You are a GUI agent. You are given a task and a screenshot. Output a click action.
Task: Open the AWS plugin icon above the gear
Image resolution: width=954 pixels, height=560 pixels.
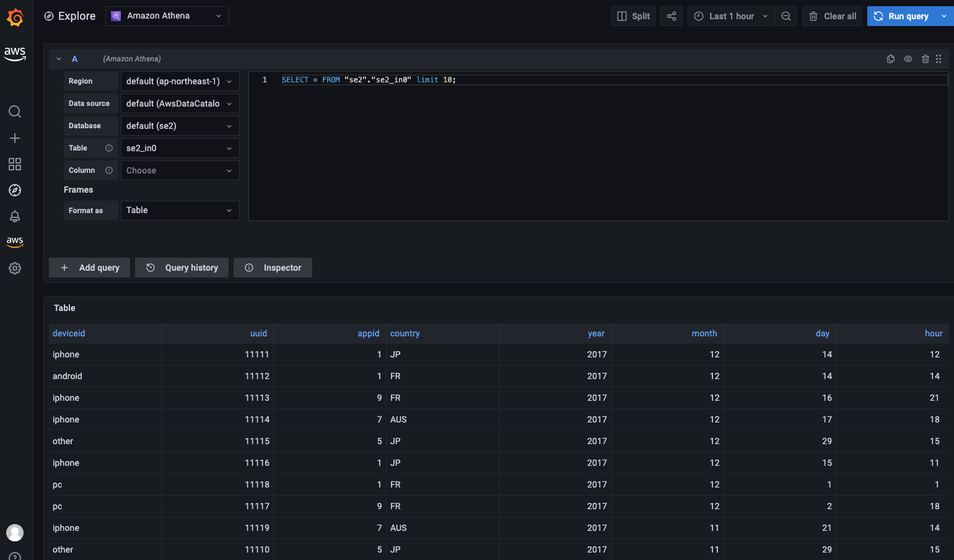coord(15,242)
